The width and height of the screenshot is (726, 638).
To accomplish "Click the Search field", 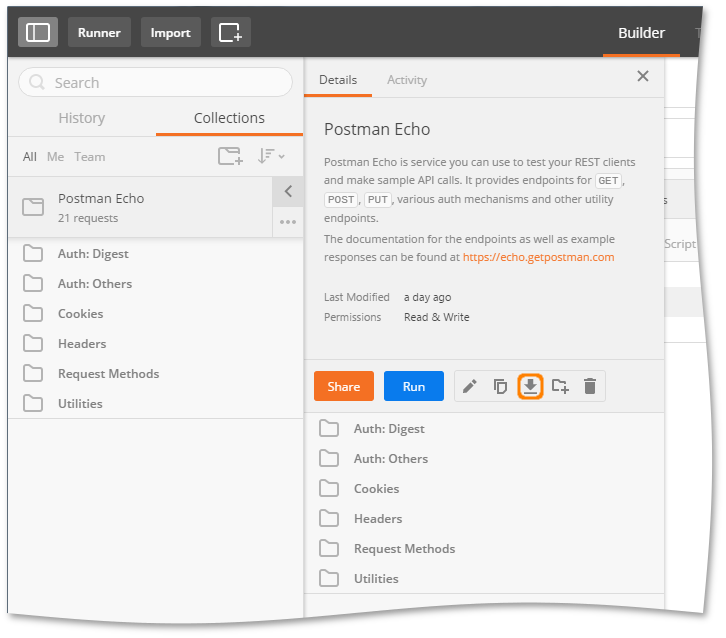I will pos(155,82).
